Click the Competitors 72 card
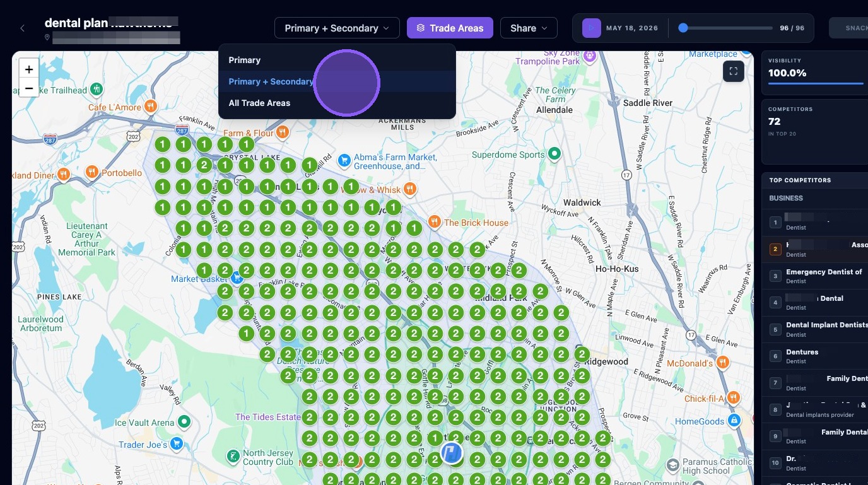This screenshot has width=868, height=485. pos(815,132)
